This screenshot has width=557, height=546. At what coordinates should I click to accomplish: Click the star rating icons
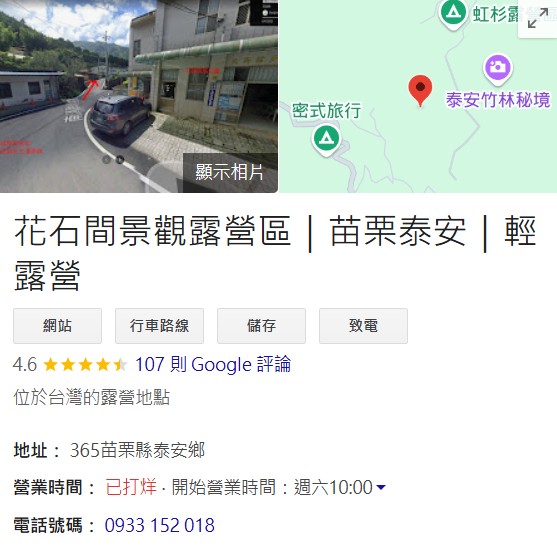point(85,364)
